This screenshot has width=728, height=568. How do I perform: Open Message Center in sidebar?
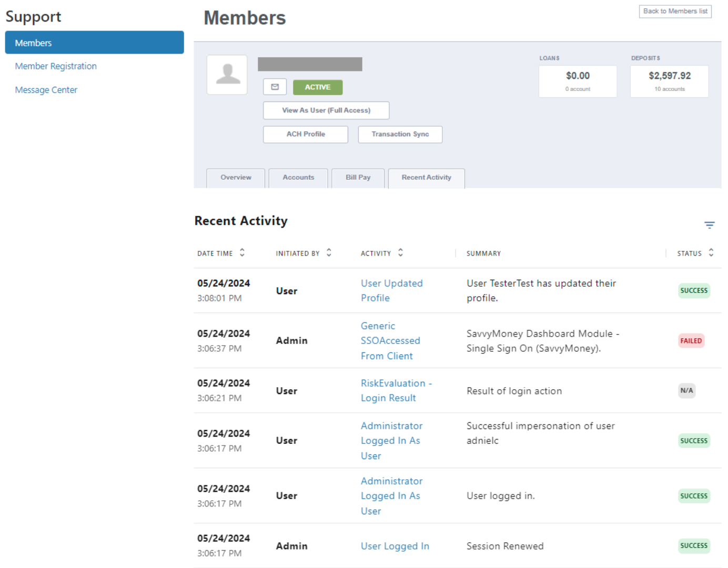pos(46,90)
